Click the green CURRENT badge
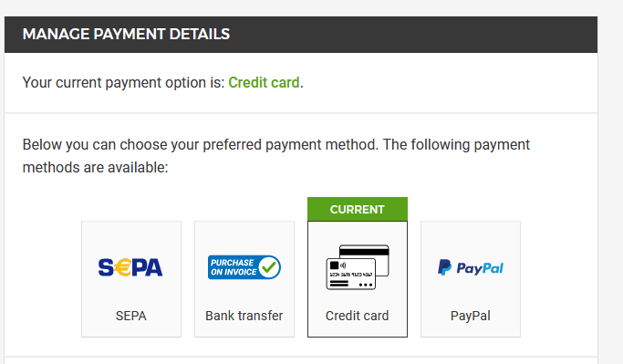The image size is (623, 364). pos(358,210)
